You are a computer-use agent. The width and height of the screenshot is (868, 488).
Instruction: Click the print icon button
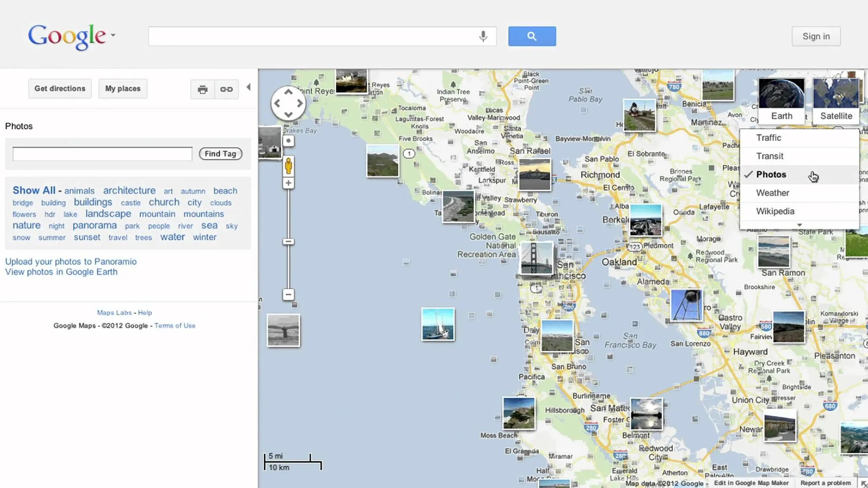click(x=202, y=89)
